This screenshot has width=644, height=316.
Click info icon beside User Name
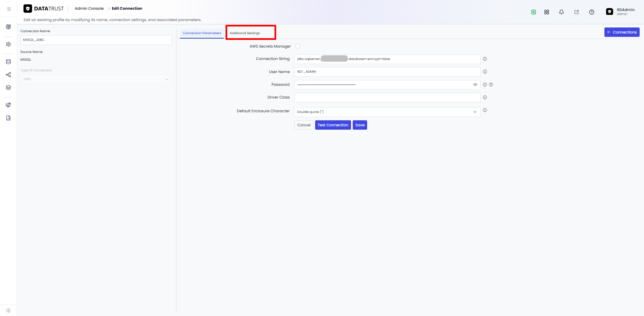(x=485, y=72)
